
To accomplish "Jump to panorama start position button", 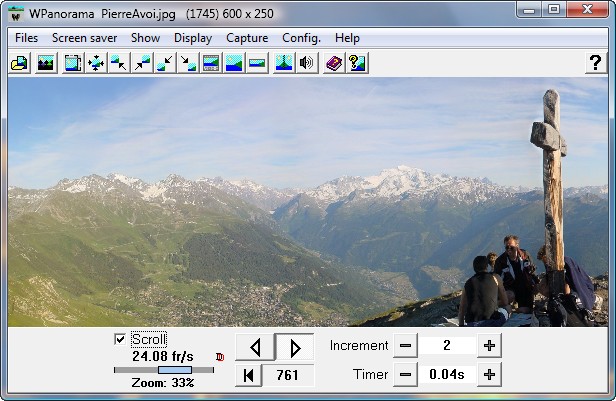I will click(x=248, y=375).
